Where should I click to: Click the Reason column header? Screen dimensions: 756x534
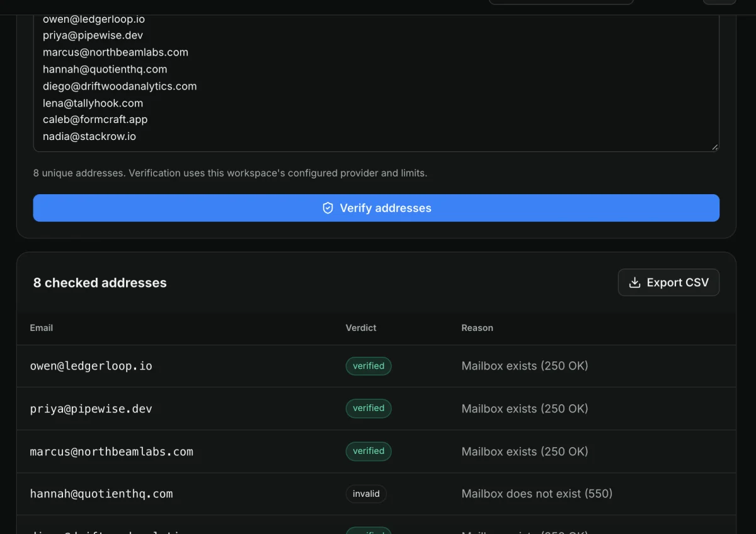[x=478, y=328]
